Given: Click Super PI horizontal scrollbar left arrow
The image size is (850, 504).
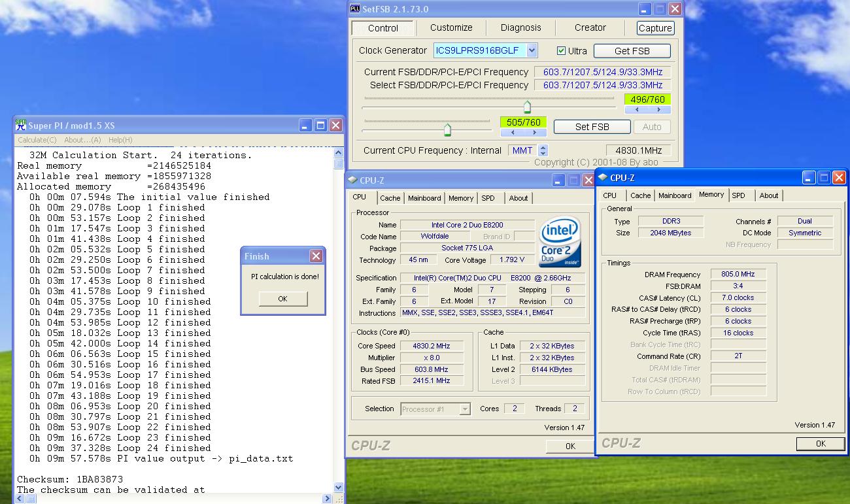Looking at the screenshot, I should click(20, 499).
